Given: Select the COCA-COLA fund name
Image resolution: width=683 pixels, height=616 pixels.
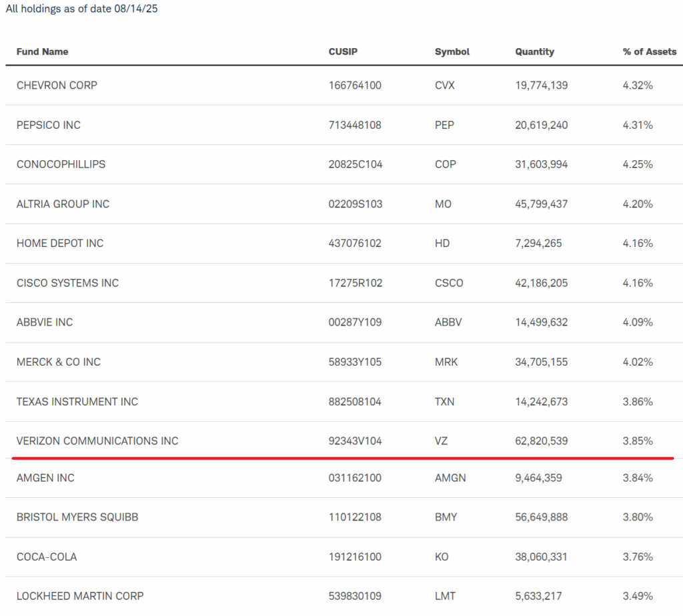Looking at the screenshot, I should (x=47, y=557).
